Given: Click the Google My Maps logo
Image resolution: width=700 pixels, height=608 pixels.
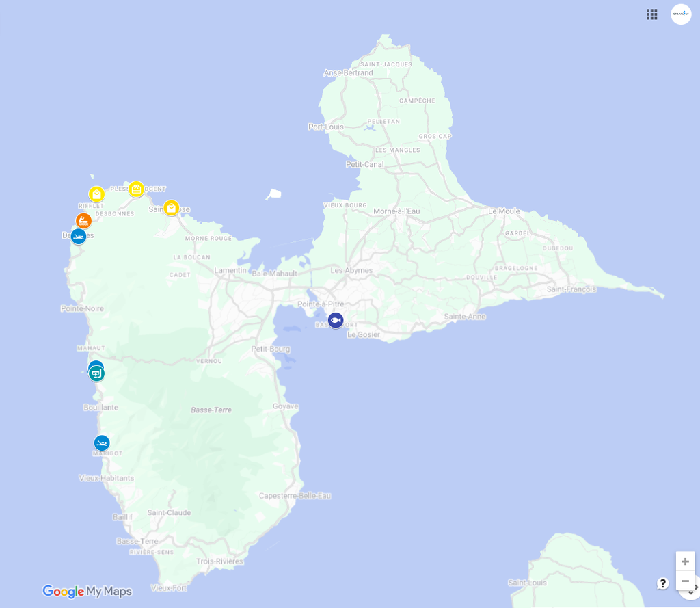Looking at the screenshot, I should [87, 592].
